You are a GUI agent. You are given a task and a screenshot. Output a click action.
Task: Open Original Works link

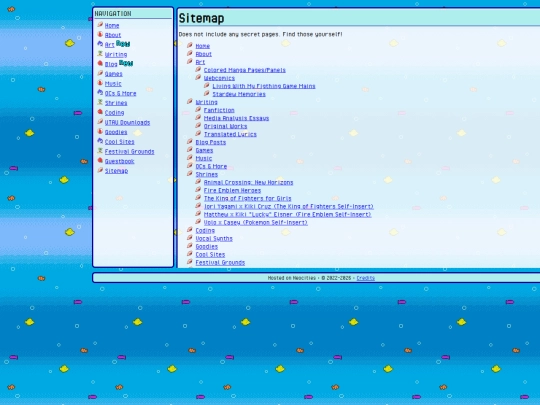coord(225,126)
